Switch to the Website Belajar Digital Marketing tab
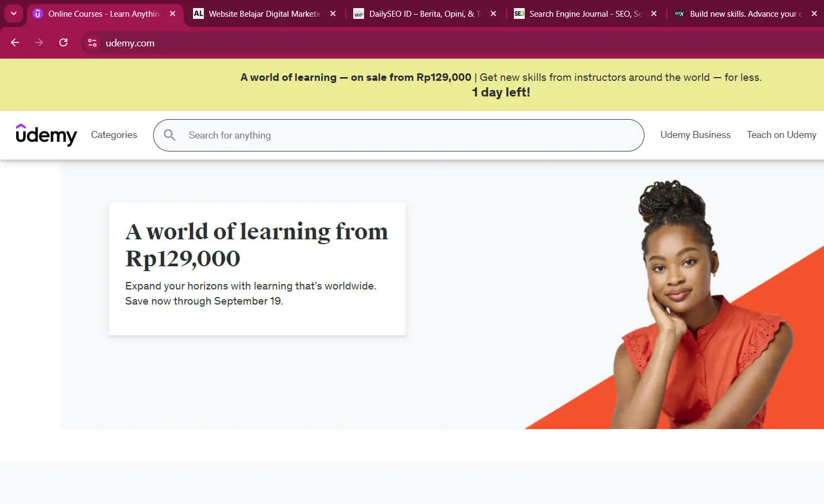Screen dimensions: 824x504 (264, 13)
